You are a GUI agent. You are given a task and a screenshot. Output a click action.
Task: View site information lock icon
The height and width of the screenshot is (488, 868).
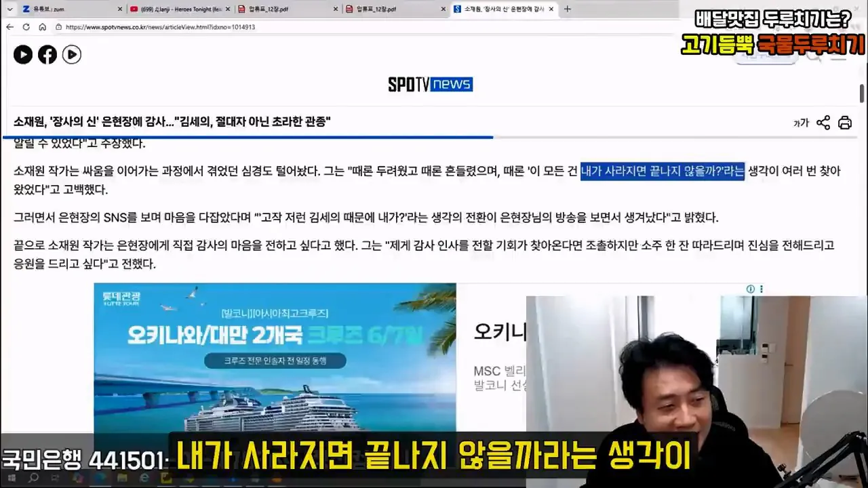(x=60, y=27)
